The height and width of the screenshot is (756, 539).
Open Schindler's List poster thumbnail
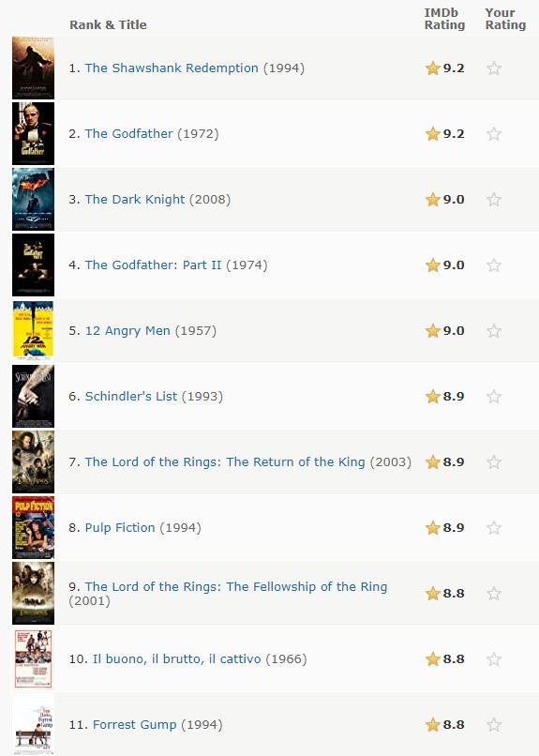click(33, 397)
